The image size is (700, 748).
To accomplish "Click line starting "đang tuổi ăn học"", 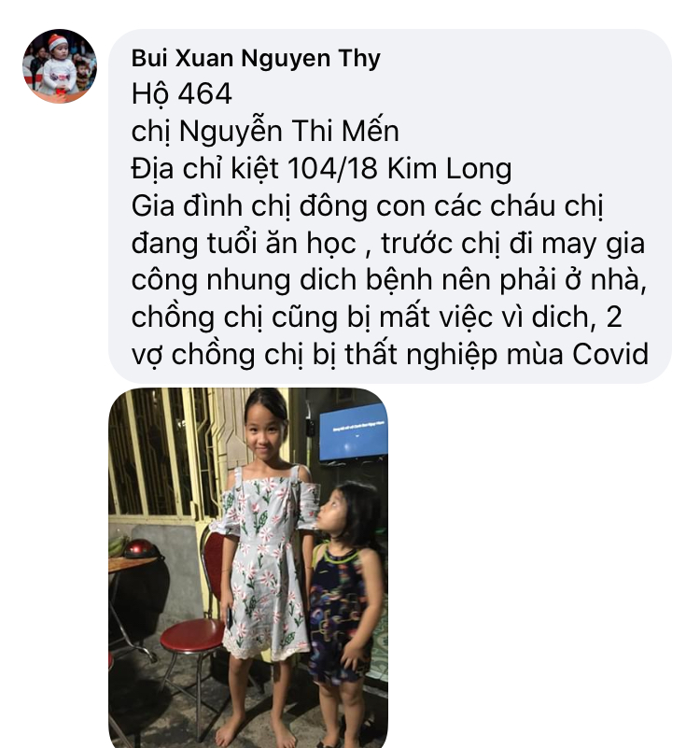I will point(387,244).
